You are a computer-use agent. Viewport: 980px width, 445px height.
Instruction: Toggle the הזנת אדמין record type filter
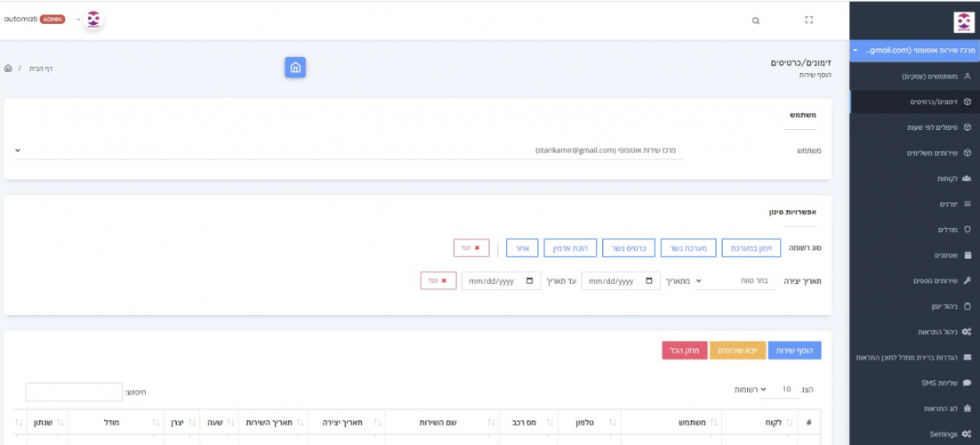click(570, 247)
